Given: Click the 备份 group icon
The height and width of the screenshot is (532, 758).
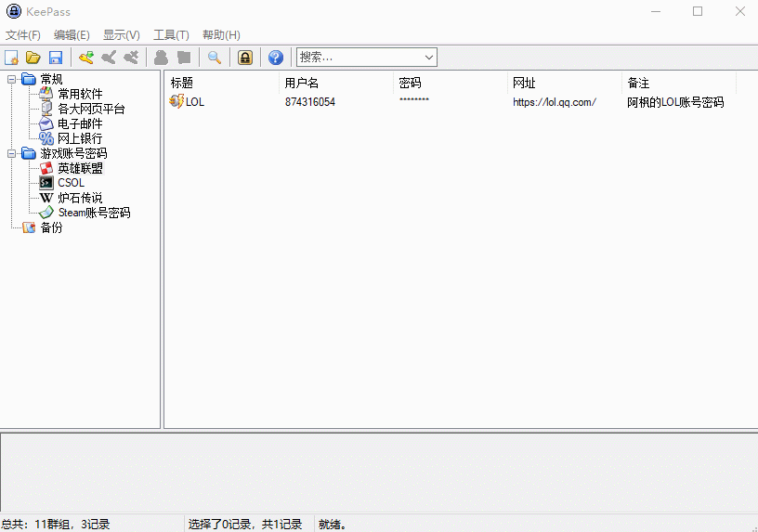Looking at the screenshot, I should [29, 227].
